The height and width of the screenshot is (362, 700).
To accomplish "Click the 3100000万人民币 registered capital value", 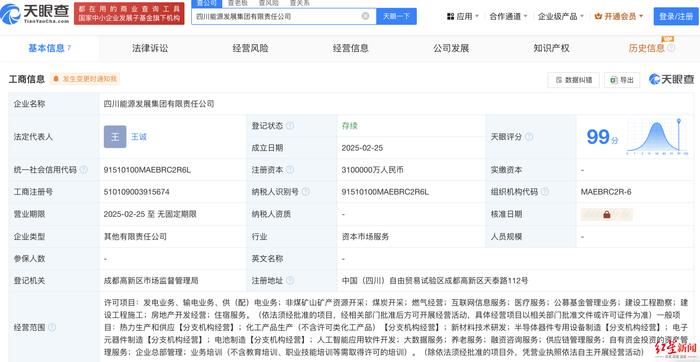I will (x=373, y=170).
